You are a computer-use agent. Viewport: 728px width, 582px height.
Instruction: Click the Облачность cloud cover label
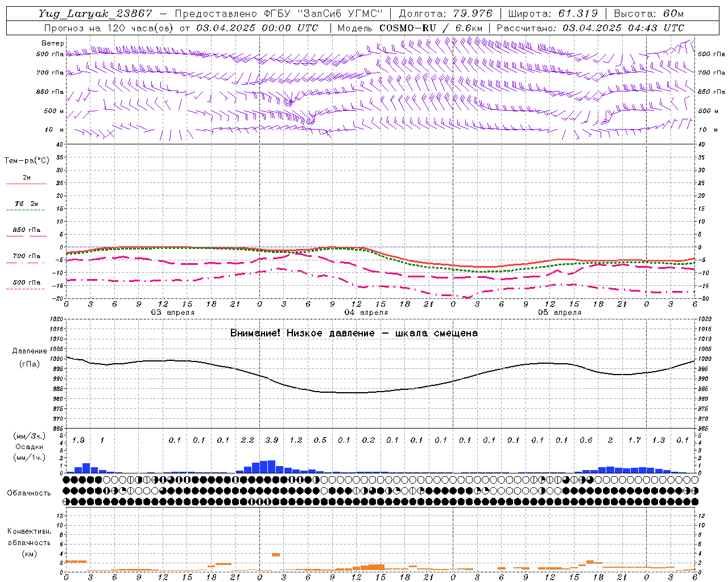29,493
